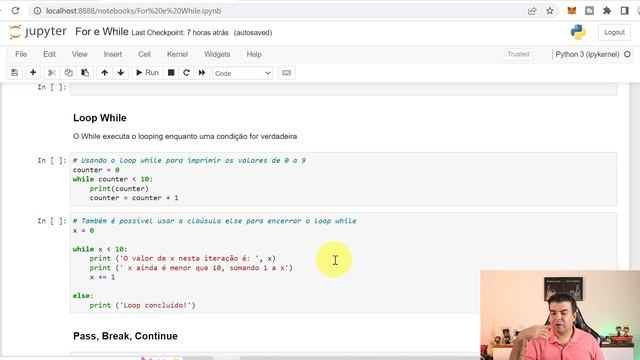Reload the page in the browser
The image size is (640, 360).
[x=16, y=11]
